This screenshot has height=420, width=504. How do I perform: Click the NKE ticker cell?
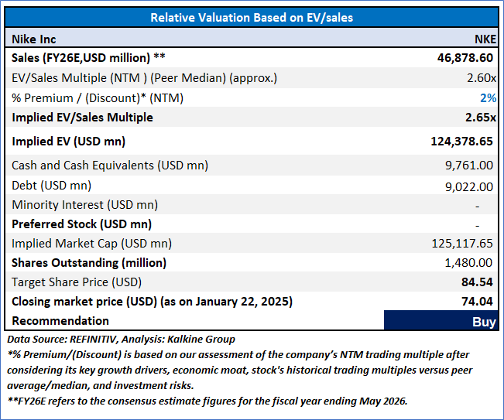point(485,39)
